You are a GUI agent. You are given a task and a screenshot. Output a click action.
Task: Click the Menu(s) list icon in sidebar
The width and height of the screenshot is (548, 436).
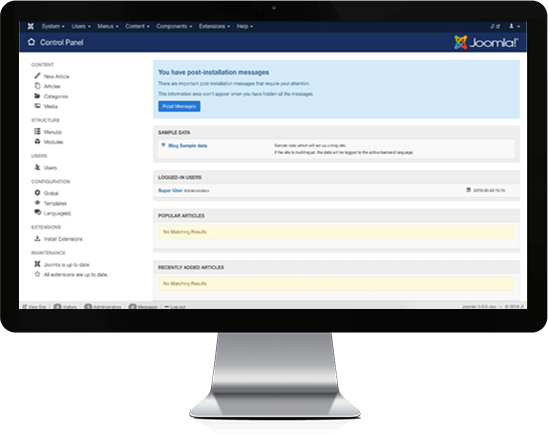pos(37,131)
